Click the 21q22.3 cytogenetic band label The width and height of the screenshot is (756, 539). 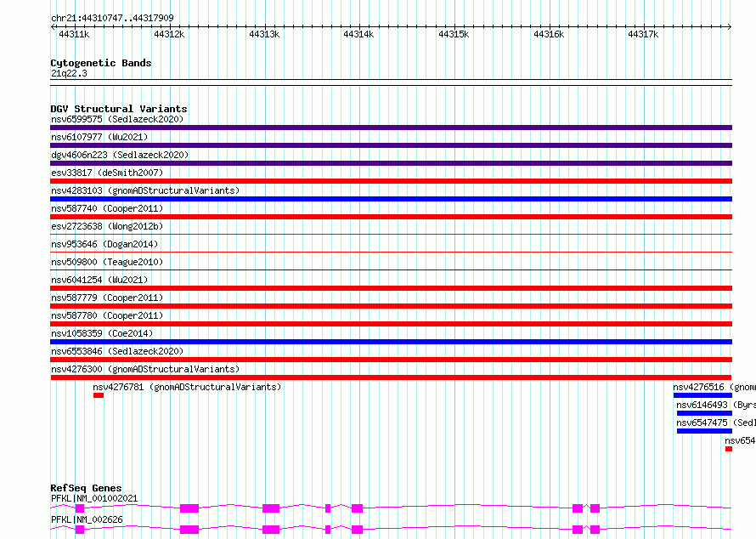[69, 73]
